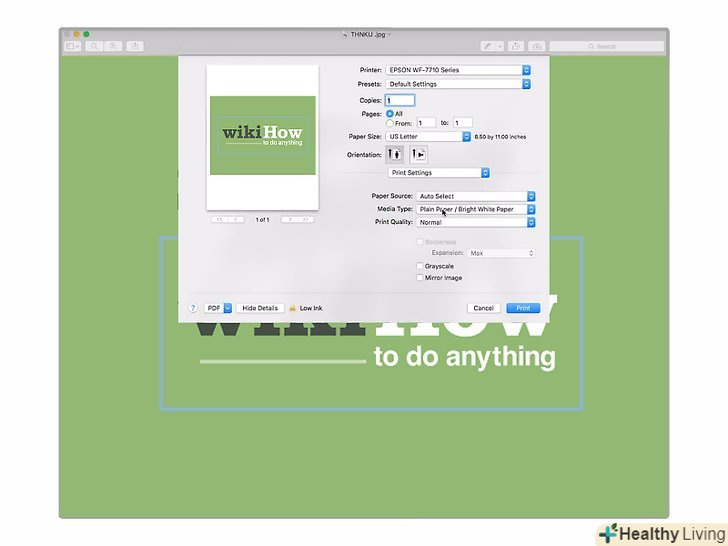The height and width of the screenshot is (546, 728).
Task: Click the disabled Borderless checkbox
Action: coord(420,242)
